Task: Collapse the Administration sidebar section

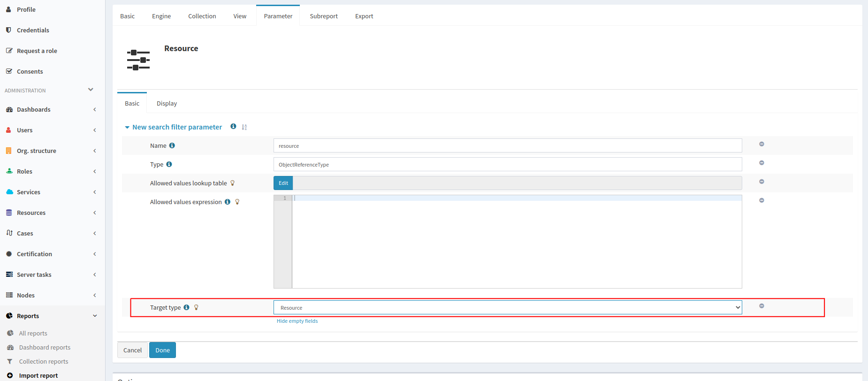Action: (91, 90)
